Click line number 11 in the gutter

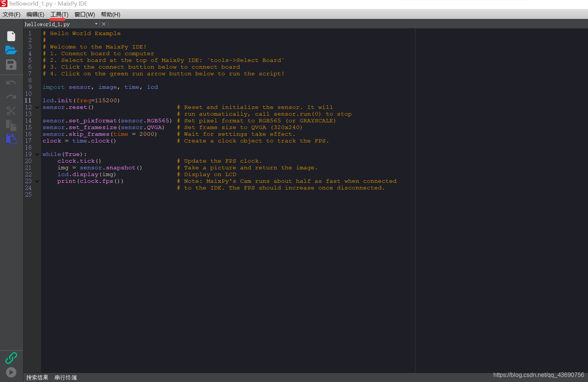point(28,101)
